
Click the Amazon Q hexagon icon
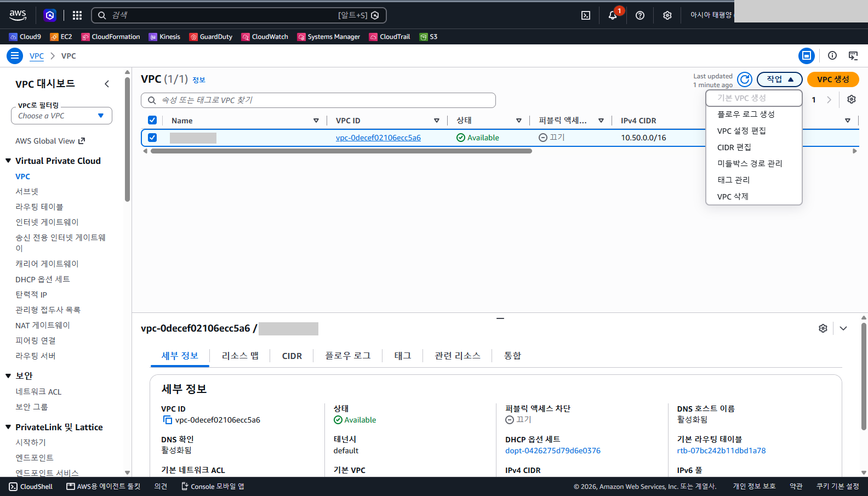coord(50,15)
